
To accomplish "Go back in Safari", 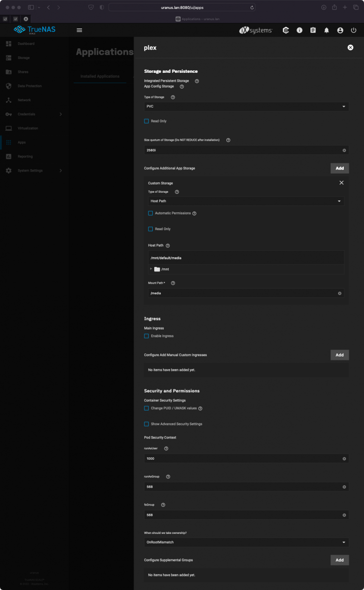I will [48, 7].
